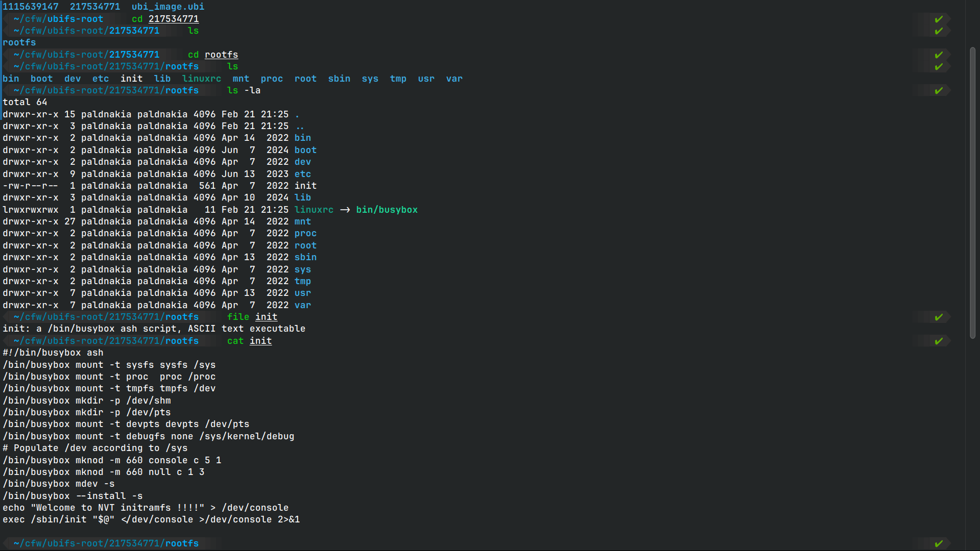Click the green checkmark beside cd 217534771 command

click(x=938, y=19)
